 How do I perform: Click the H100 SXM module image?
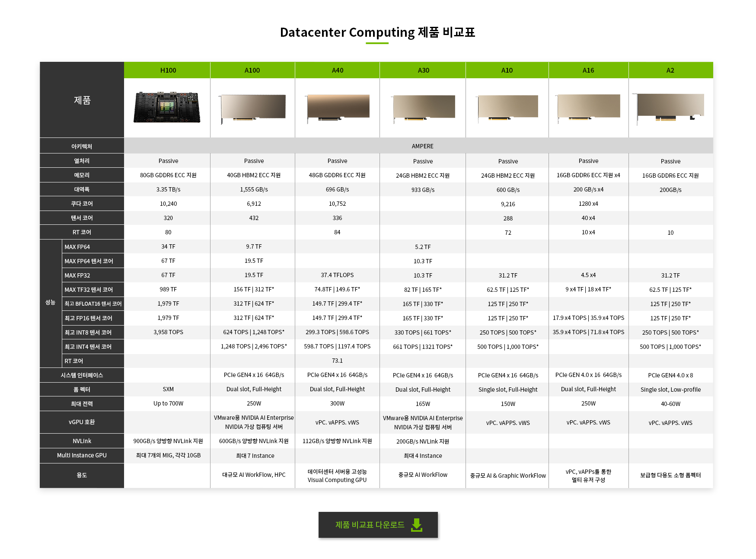coord(167,107)
